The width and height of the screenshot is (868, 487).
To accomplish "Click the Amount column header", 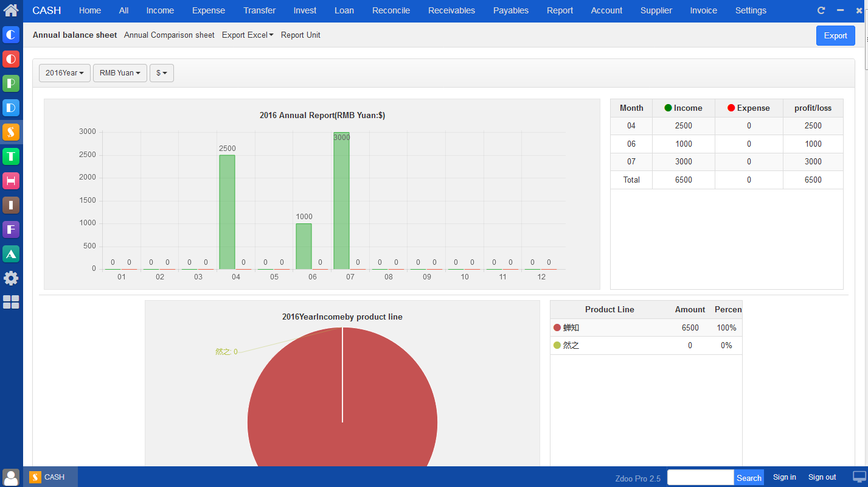I will [x=690, y=310].
